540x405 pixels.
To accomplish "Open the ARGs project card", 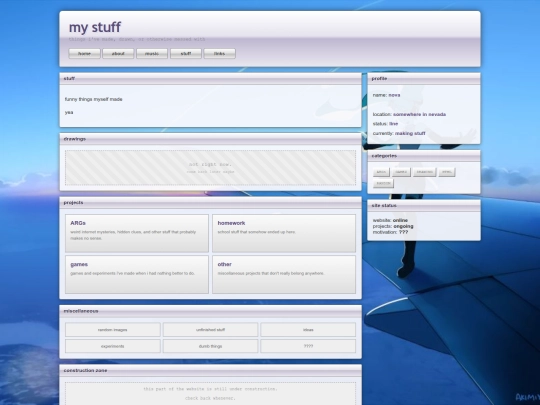I will coord(137,233).
